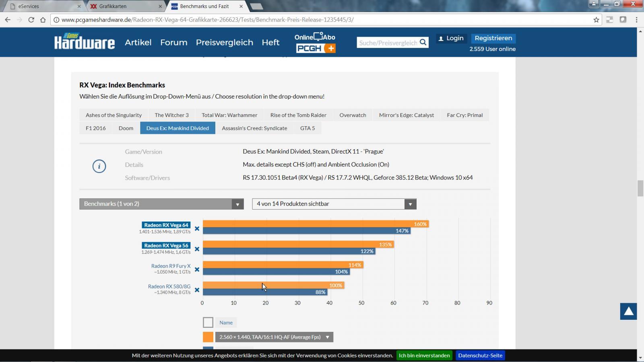Click the blue 88% bar for RX 580/8G
This screenshot has width=644, height=362.
pos(265,292)
